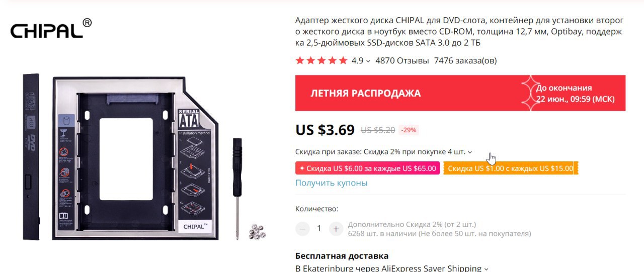Viewport: 644px width, 272px height.
Task: Click the US $6.00 per $65.00 coupon
Action: (x=367, y=168)
